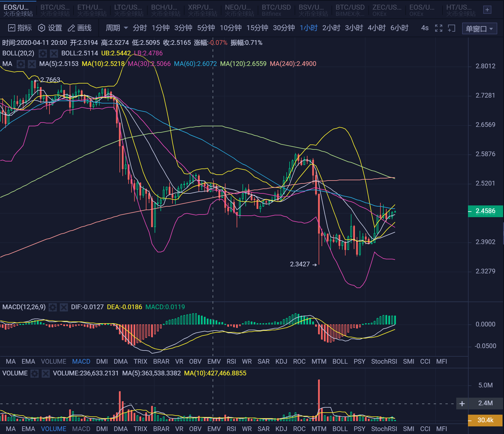Remove the BOLL overlay with its X
The width and height of the screenshot is (504, 434).
pos(54,53)
